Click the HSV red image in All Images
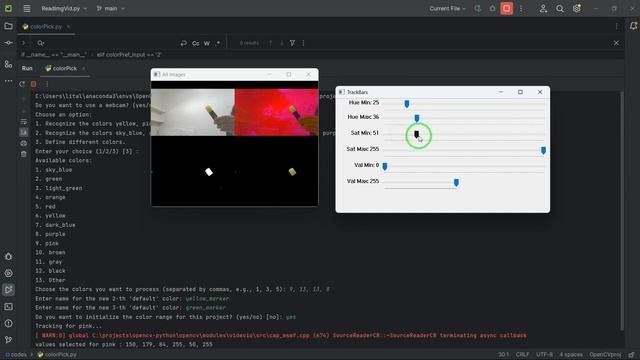Image resolution: width=640 pixels, height=360 pixels. 276,112
